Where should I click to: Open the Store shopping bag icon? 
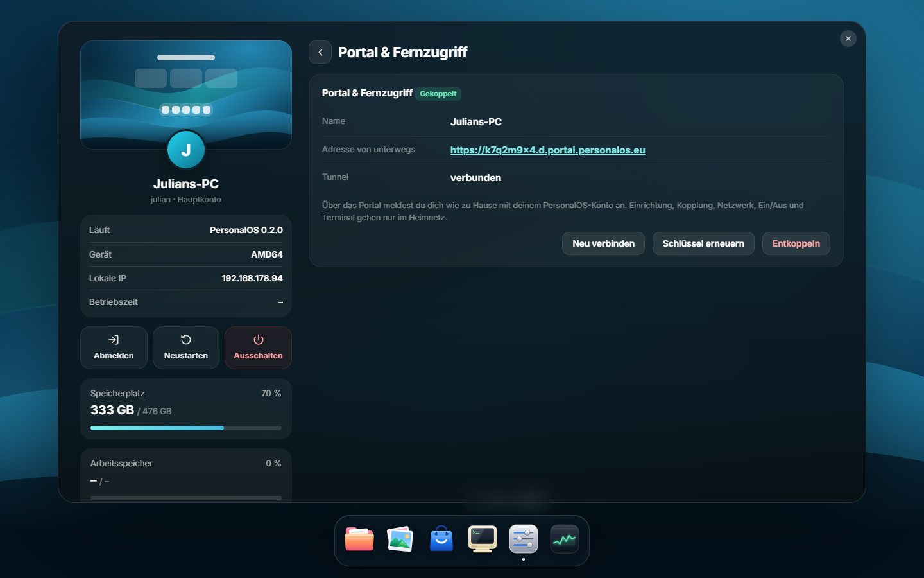point(441,539)
